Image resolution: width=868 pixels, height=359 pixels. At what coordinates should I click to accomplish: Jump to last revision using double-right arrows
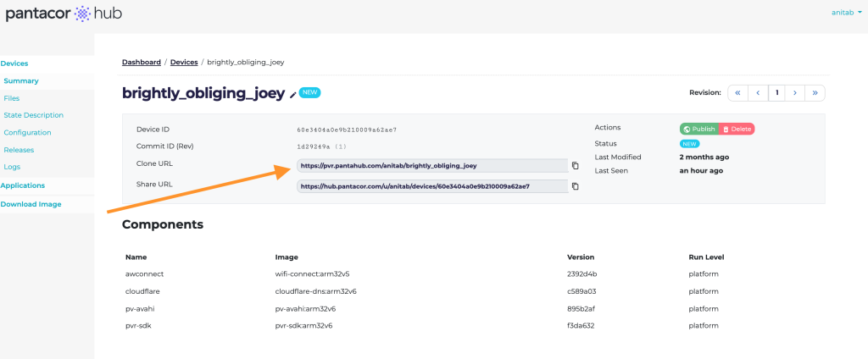tap(815, 93)
